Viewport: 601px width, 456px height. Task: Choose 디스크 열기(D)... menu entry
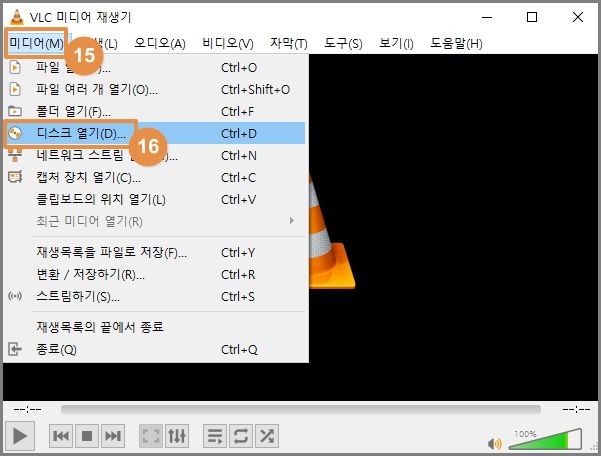(154, 133)
